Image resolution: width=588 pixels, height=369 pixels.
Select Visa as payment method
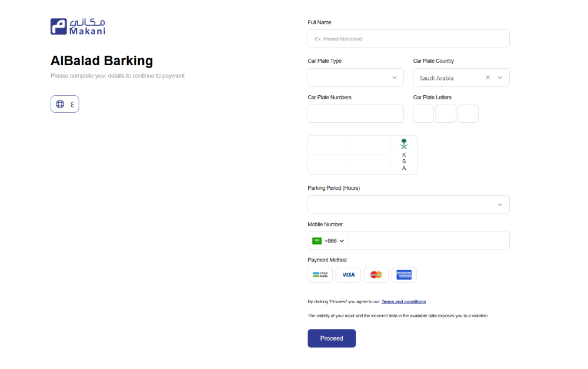pos(348,274)
